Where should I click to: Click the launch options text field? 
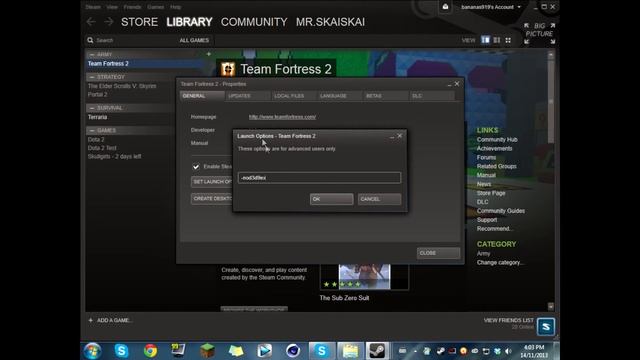tap(319, 178)
